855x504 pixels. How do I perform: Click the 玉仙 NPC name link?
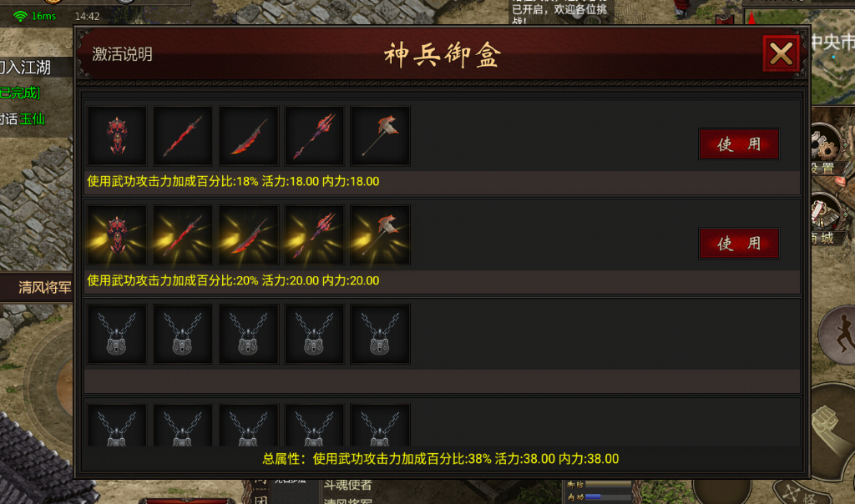[33, 118]
